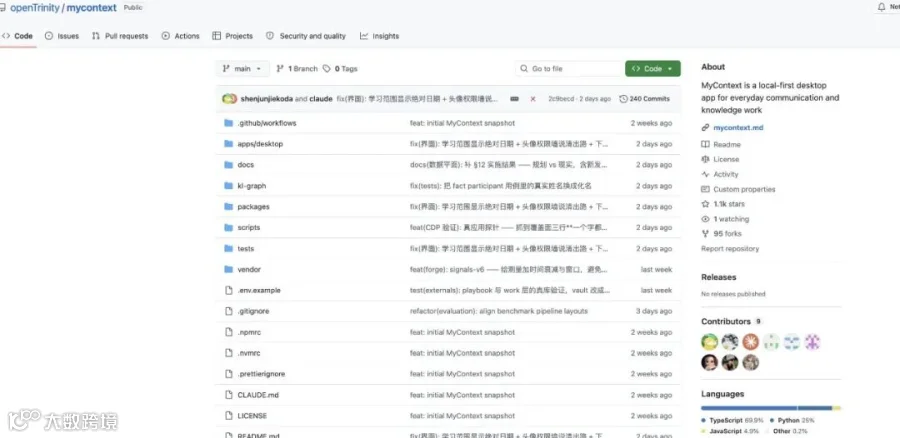The image size is (900, 438).
Task: Open the Releases heading link
Action: coord(719,277)
